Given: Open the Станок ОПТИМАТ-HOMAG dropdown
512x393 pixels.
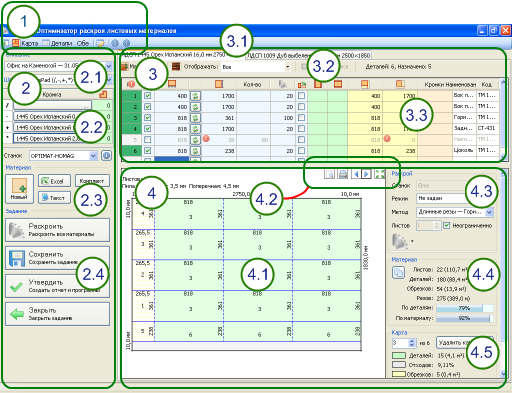Looking at the screenshot, I should pyautogui.click(x=93, y=156).
